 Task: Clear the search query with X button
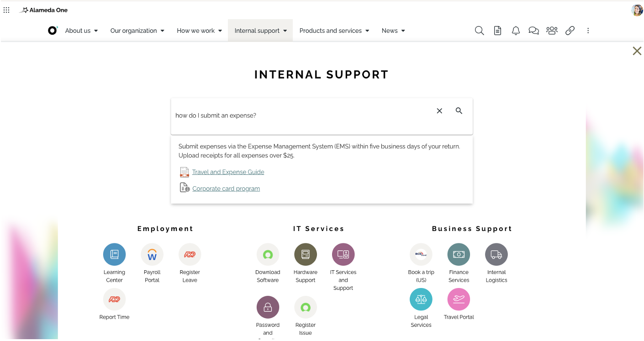click(x=439, y=111)
